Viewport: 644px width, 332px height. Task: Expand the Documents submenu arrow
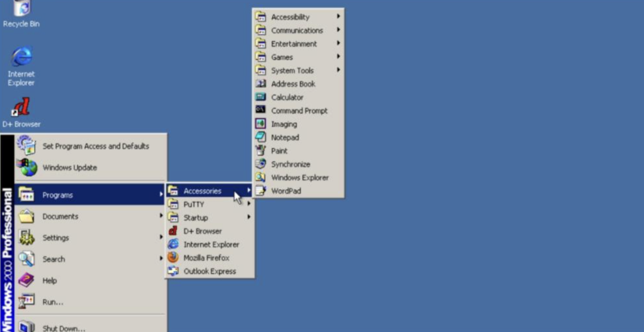pyautogui.click(x=161, y=216)
